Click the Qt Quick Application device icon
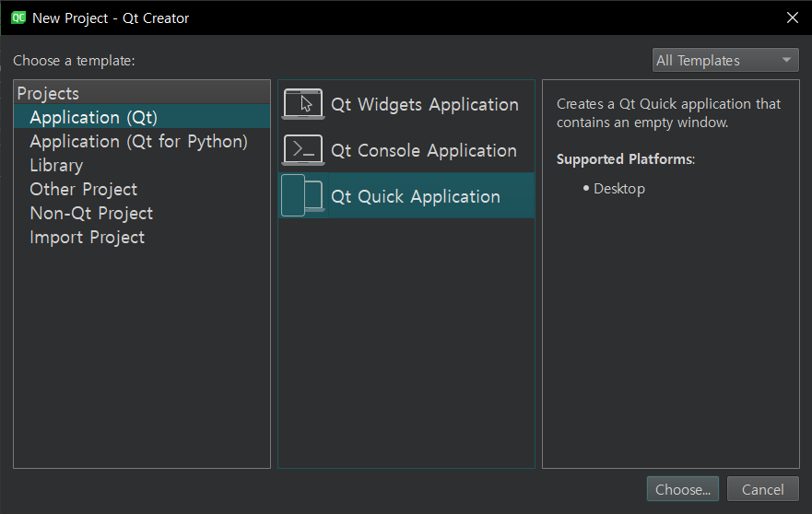Screen dimensions: 812x514 (303, 195)
